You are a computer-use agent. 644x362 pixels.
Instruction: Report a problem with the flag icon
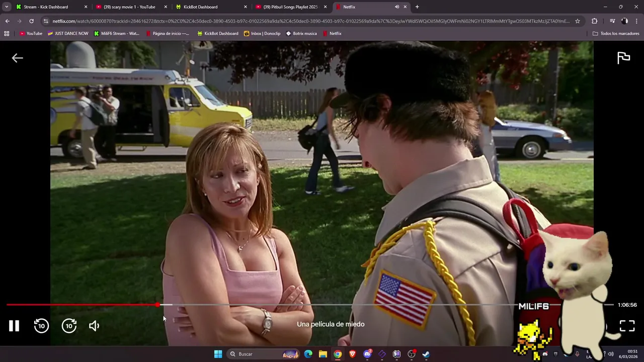(623, 58)
